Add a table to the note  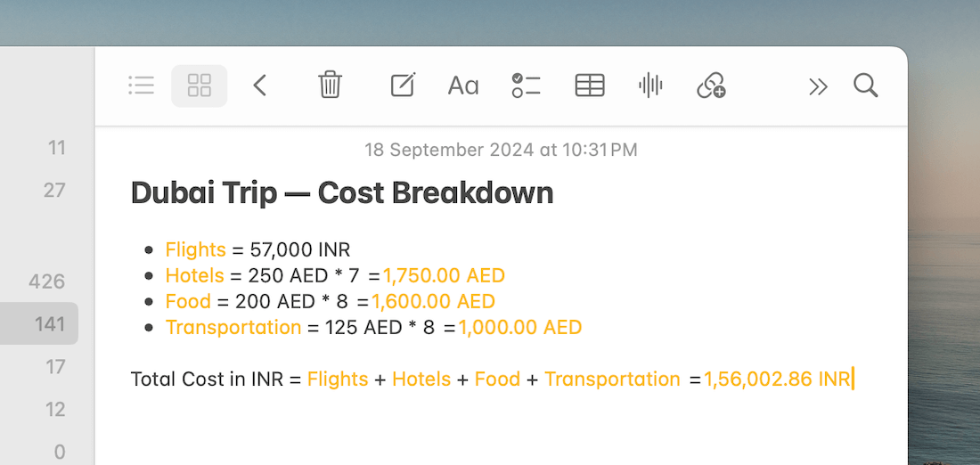[x=590, y=86]
